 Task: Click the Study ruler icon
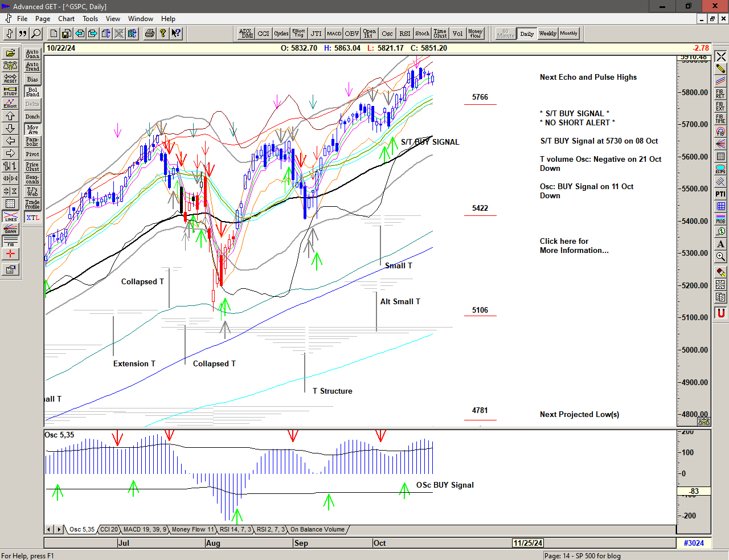click(x=10, y=91)
